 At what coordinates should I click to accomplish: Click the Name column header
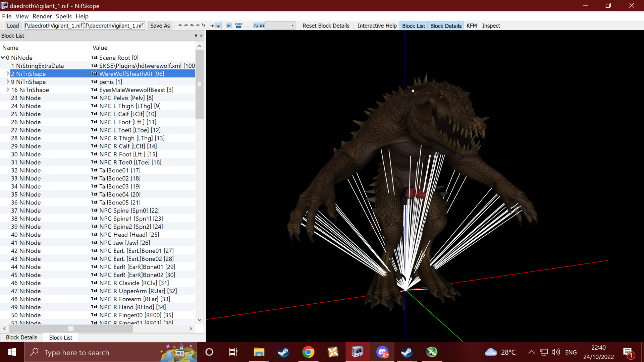(45, 48)
